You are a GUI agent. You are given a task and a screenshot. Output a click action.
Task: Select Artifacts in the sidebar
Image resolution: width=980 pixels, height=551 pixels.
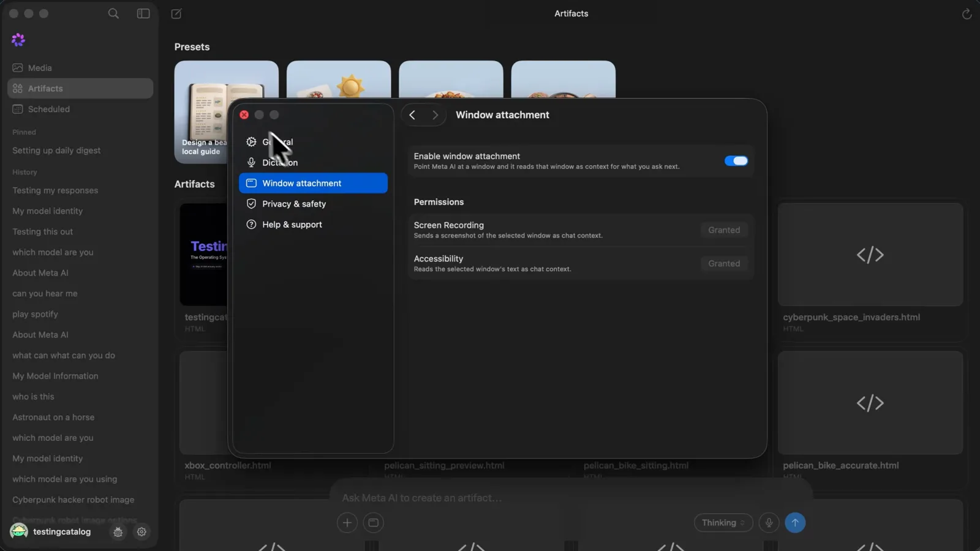pyautogui.click(x=80, y=88)
